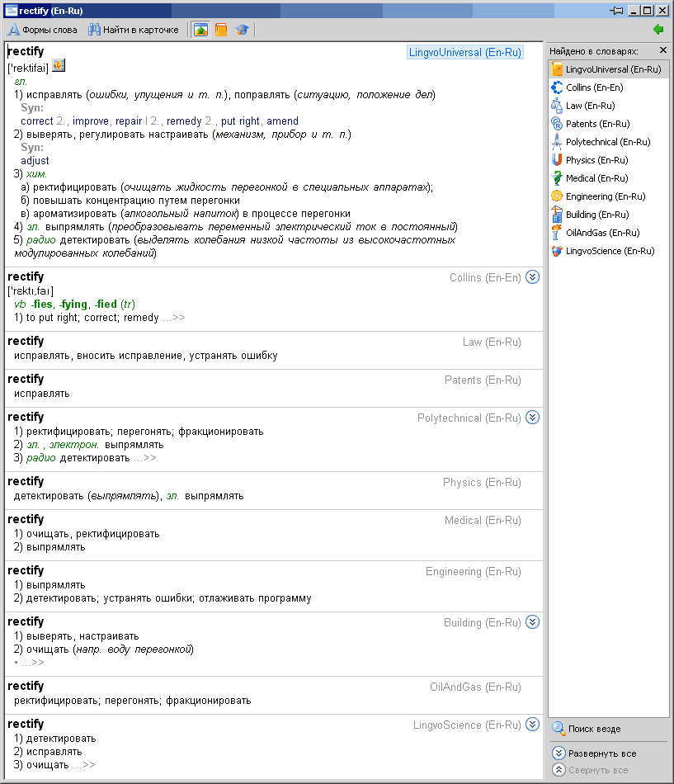Click the 'Найдено в словарях:' panel heading
Image resolution: width=674 pixels, height=784 pixels.
pos(593,51)
